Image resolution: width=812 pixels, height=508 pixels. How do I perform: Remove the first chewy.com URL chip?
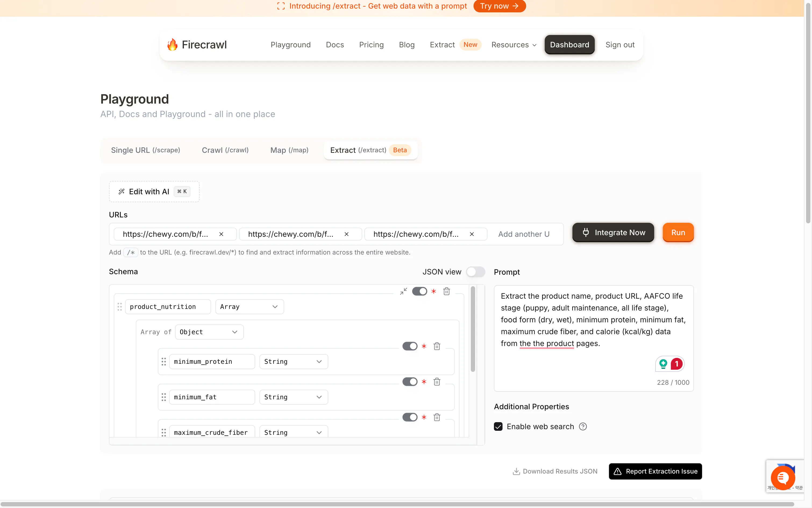click(221, 234)
